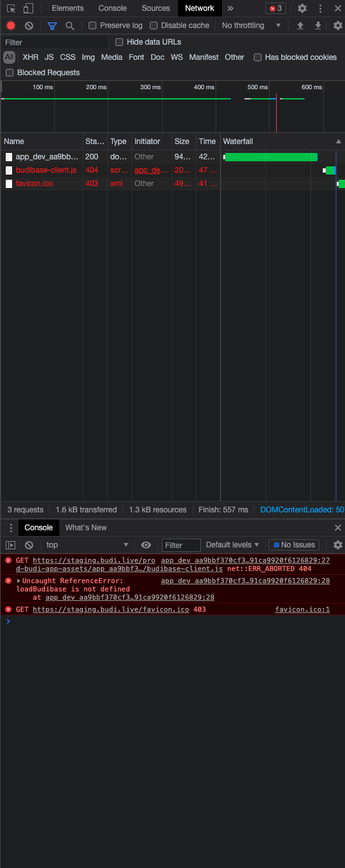
Task: Open the app_de initiator link
Action: [x=147, y=170]
